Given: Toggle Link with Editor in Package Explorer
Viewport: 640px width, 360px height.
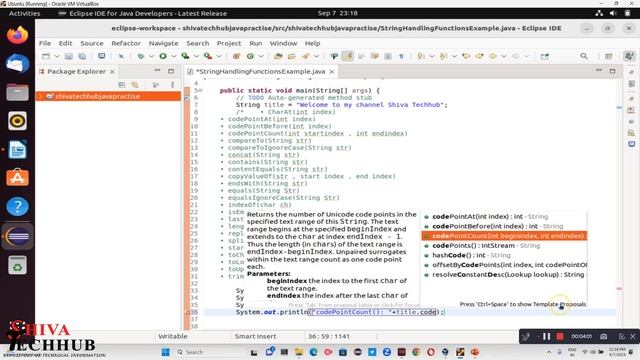Looking at the screenshot, I should [x=135, y=85].
